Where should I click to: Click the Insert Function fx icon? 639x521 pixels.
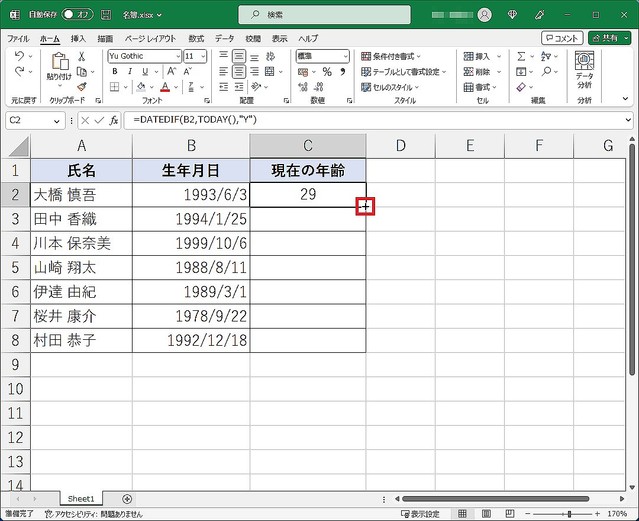coord(114,120)
